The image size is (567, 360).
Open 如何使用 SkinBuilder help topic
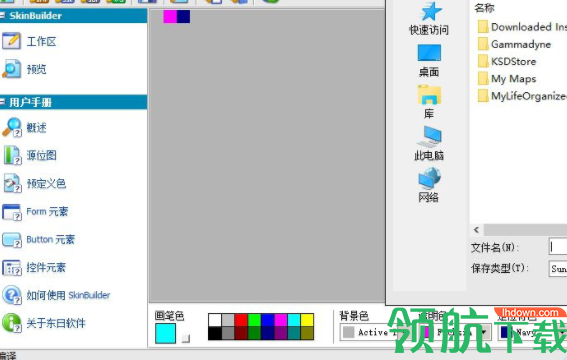tap(56, 295)
